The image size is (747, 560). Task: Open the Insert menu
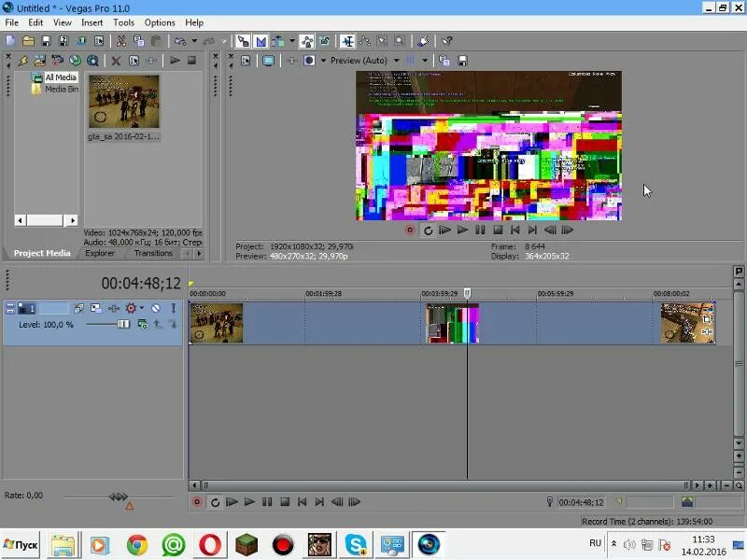click(92, 22)
